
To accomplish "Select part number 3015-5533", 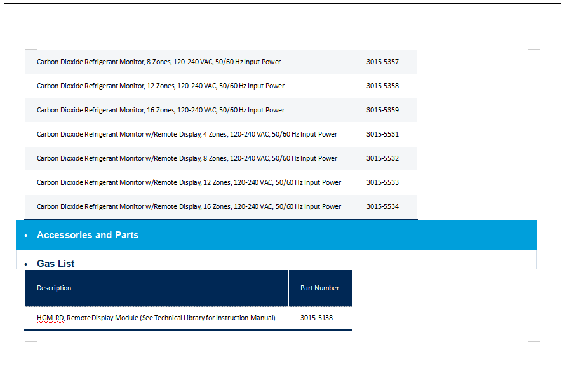I will point(382,182).
